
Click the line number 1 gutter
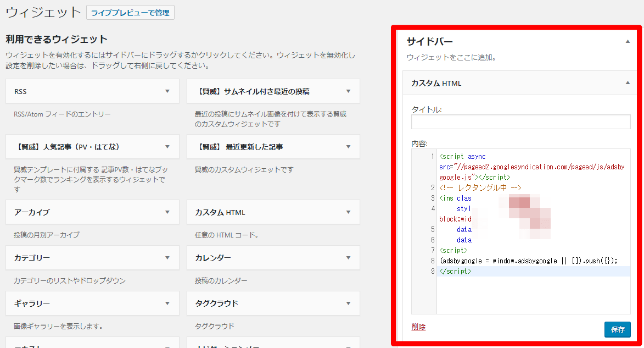point(432,156)
